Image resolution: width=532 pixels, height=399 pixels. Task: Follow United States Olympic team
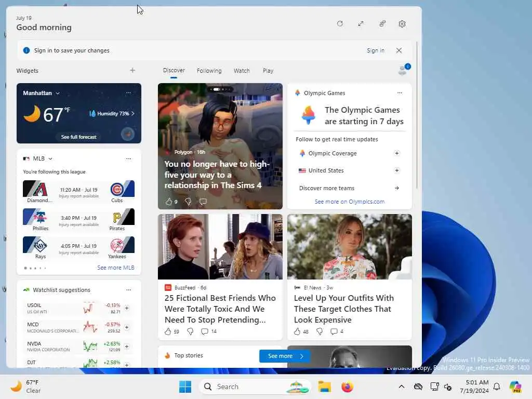[396, 170]
